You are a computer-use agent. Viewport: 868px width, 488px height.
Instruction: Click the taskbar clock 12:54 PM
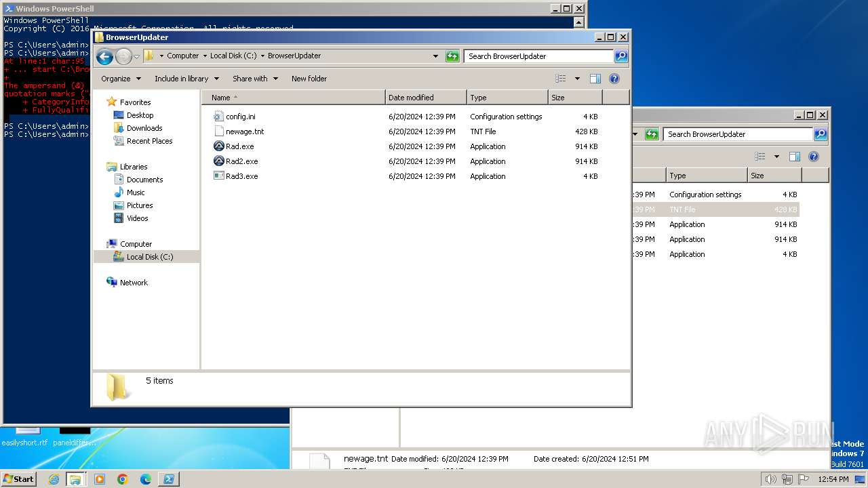pyautogui.click(x=833, y=479)
